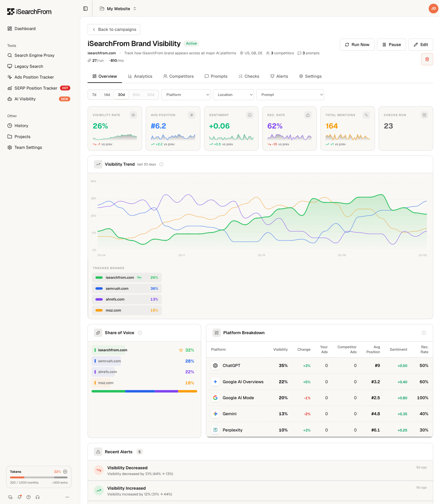
Task: Click the Checks Run calendar icon
Action: click(424, 115)
